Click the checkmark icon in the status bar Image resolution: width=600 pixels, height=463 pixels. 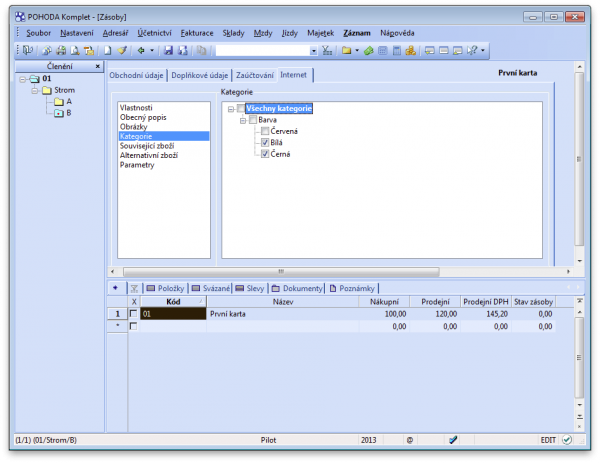click(x=453, y=440)
